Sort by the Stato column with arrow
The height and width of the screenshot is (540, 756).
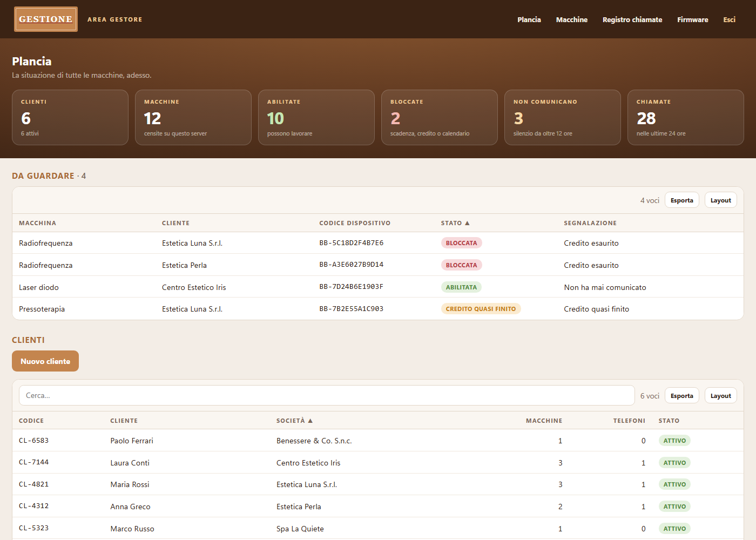pos(455,223)
